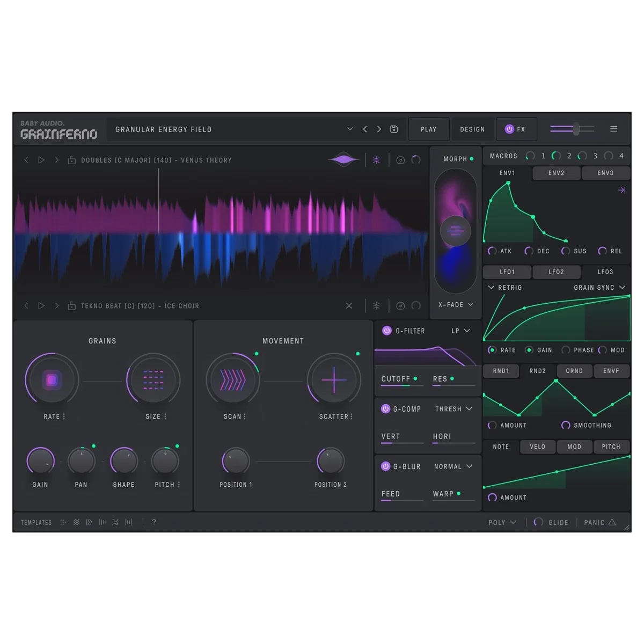Click the X icon on TEKNO BEAT row
This screenshot has height=644, width=644.
coord(349,305)
